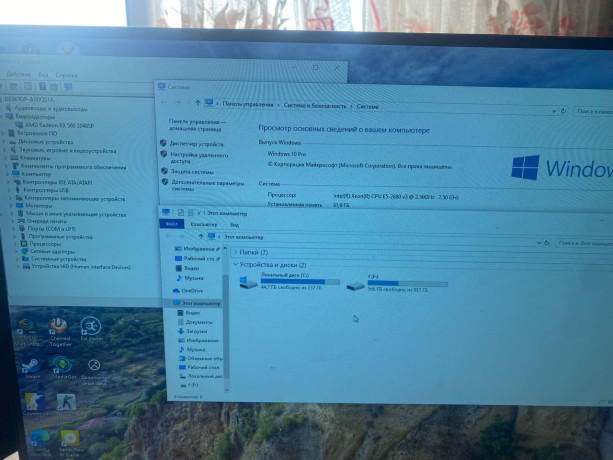Select pinned Изображения in quick access
613x460 pixels.
coord(195,249)
